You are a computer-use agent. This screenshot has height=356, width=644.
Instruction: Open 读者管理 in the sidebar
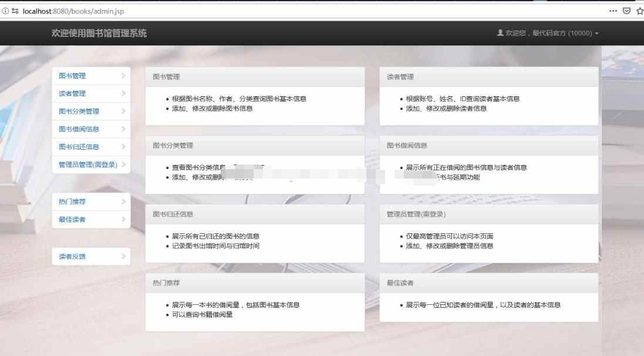[x=91, y=93]
